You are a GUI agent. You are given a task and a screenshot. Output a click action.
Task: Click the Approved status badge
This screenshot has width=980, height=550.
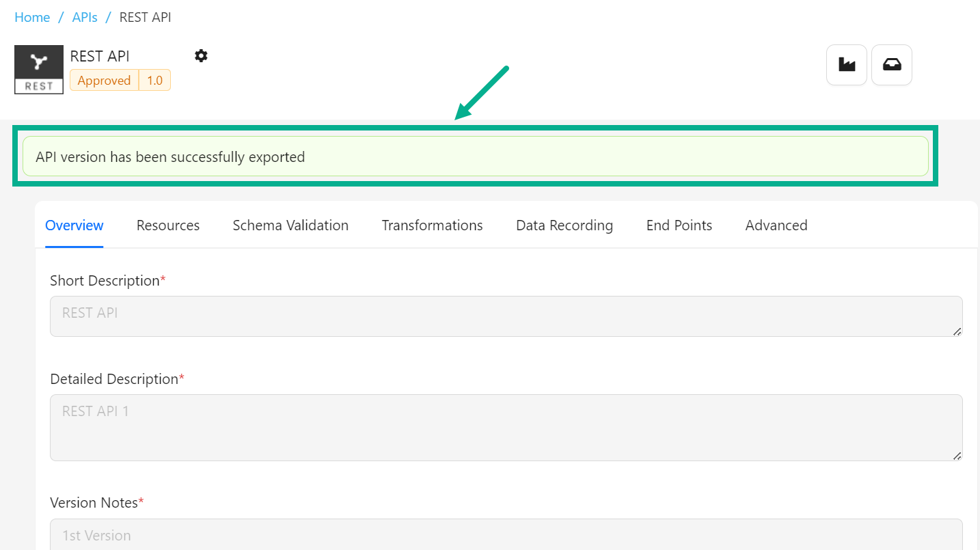(x=104, y=81)
